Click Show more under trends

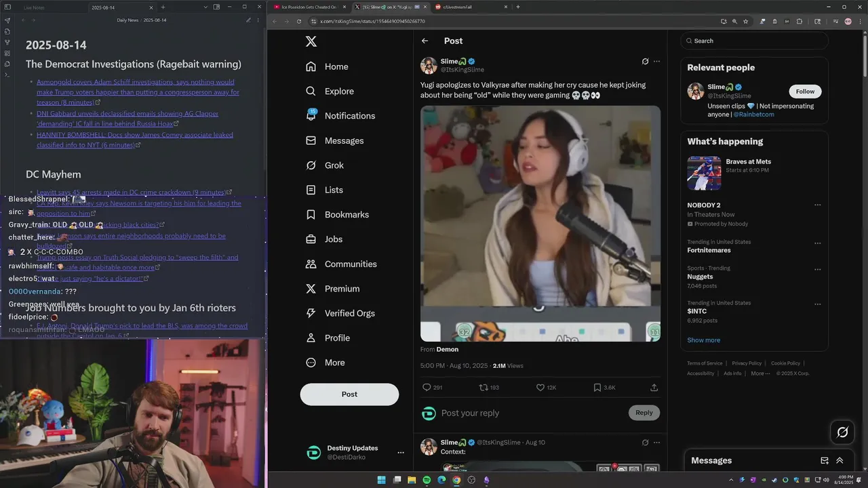[x=703, y=340]
